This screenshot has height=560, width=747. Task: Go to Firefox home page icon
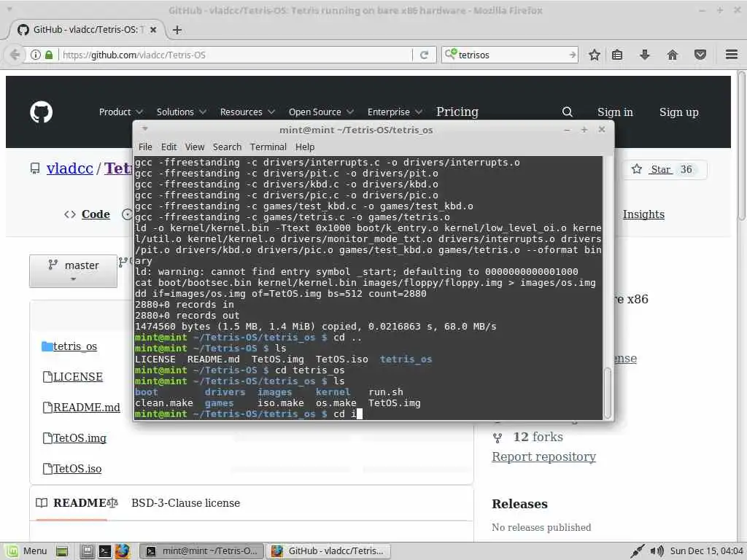tap(672, 55)
